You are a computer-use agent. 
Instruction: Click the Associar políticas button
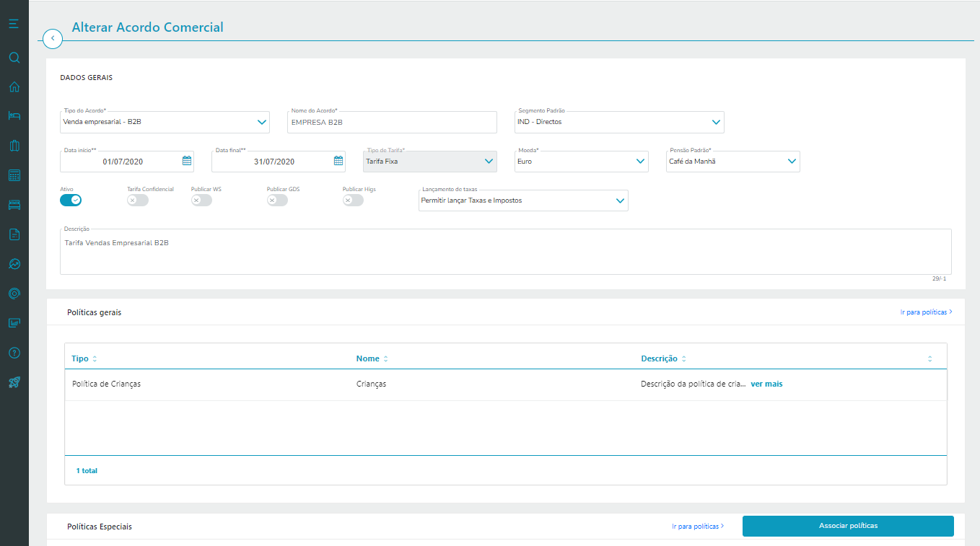point(848,526)
